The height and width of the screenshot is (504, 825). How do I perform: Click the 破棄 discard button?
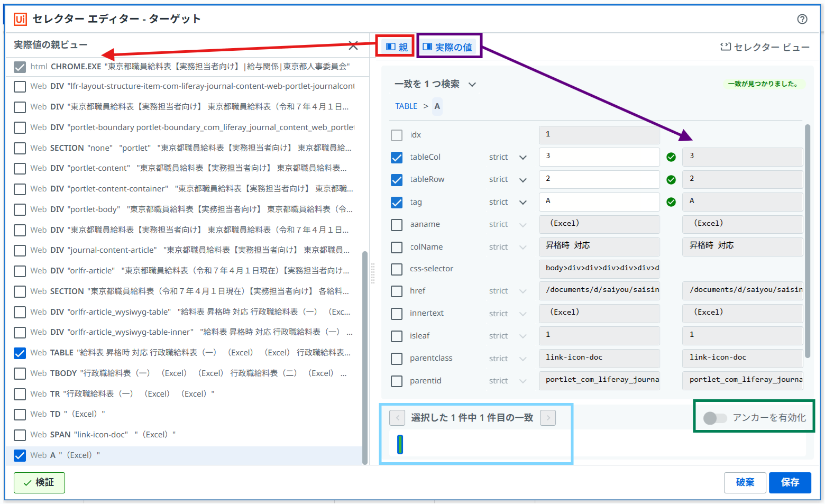pos(745,483)
